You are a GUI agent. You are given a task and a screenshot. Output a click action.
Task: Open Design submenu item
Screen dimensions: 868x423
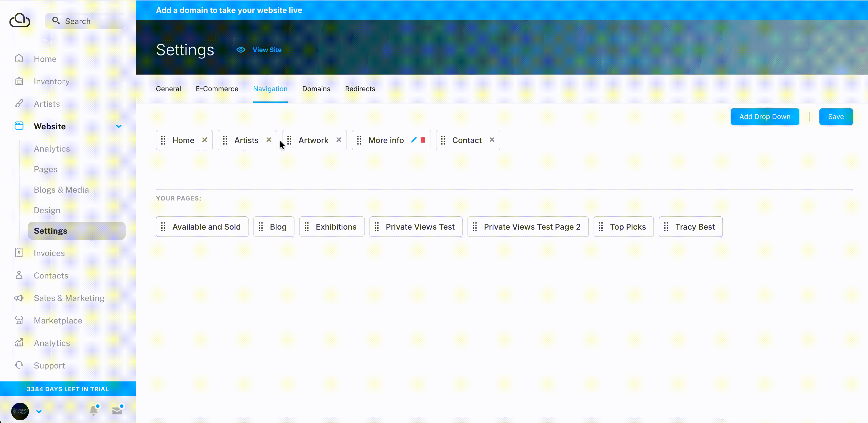pos(47,210)
